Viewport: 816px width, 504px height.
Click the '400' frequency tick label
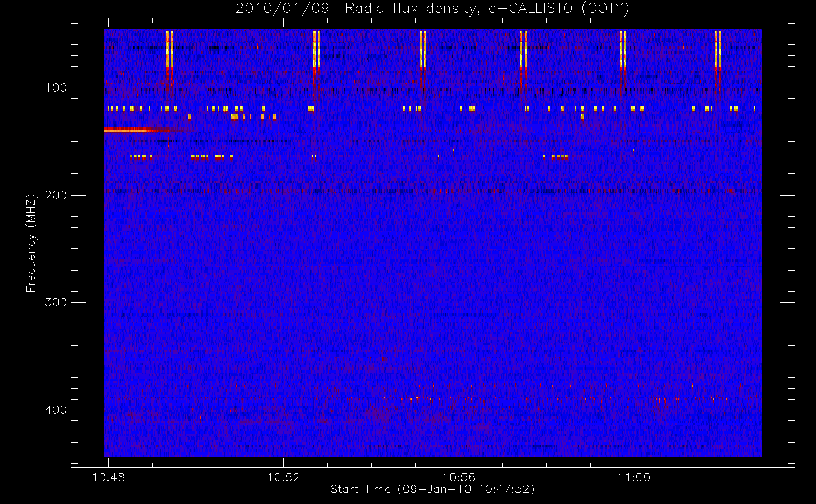56,410
